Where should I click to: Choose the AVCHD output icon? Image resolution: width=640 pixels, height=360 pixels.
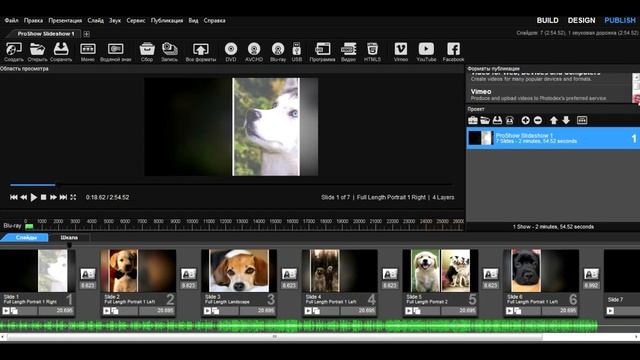point(254,49)
